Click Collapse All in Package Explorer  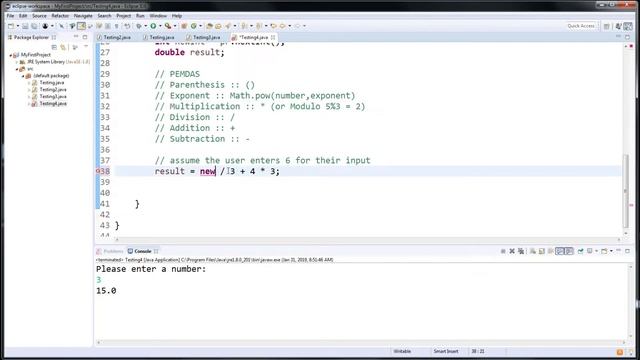point(54,47)
